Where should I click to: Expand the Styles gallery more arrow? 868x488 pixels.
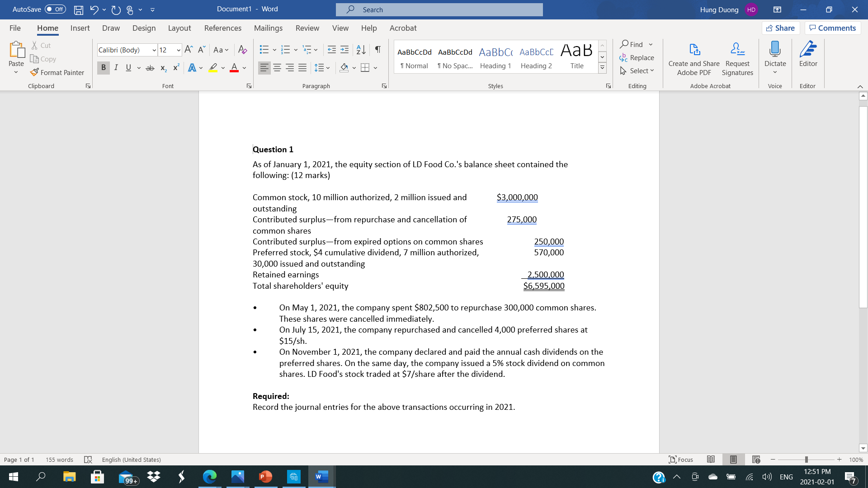click(602, 68)
